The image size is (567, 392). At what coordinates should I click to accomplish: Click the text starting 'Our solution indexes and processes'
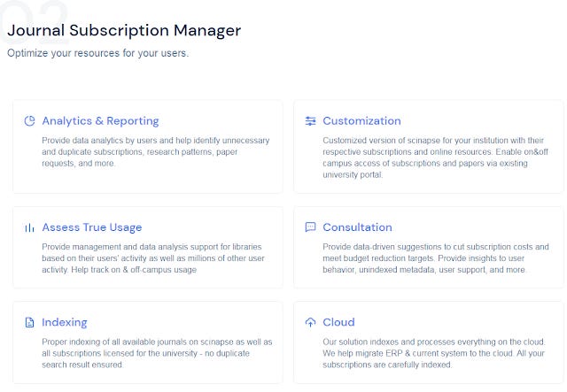[434, 353]
